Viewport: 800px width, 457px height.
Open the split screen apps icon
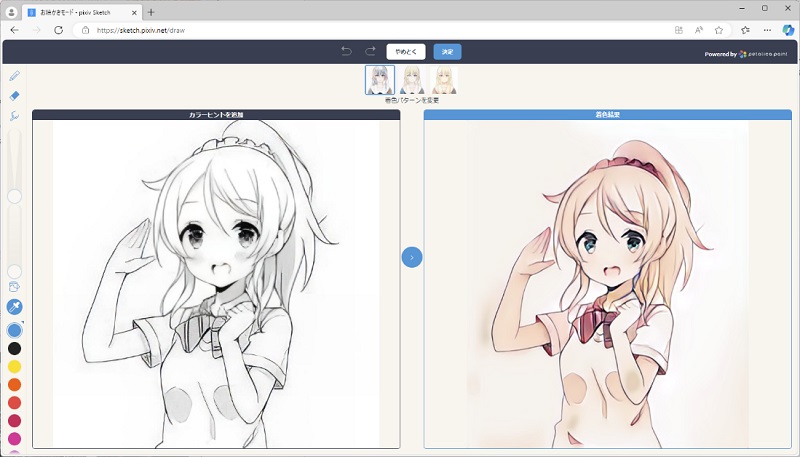click(679, 30)
